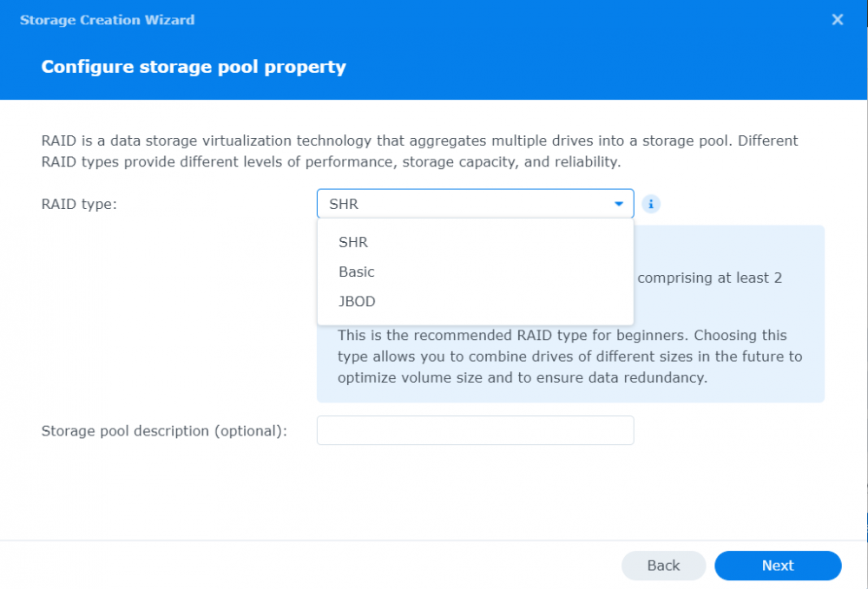Click inside the storage pool description field
The width and height of the screenshot is (868, 589).
click(x=475, y=430)
